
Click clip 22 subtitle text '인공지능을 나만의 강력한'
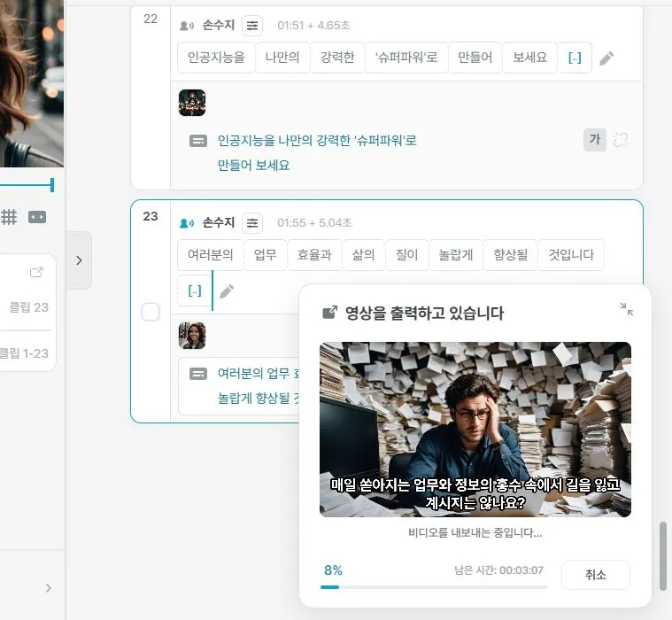pyautogui.click(x=285, y=141)
